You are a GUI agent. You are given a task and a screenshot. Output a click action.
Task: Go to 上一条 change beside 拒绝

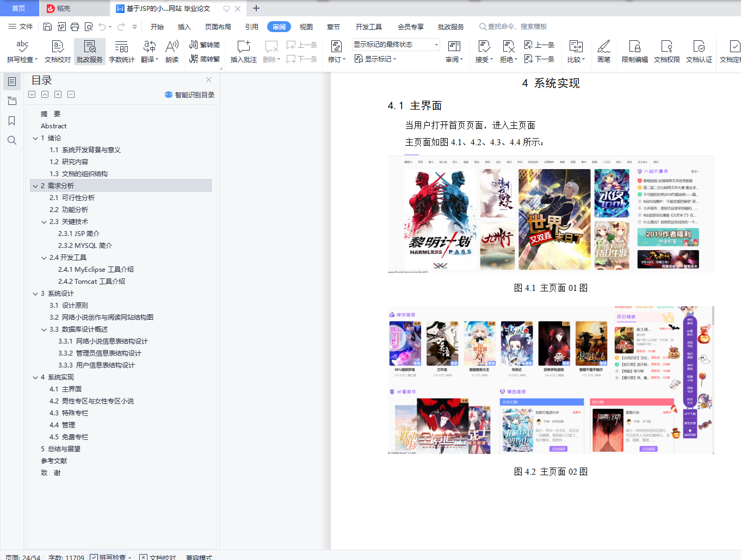(x=539, y=45)
